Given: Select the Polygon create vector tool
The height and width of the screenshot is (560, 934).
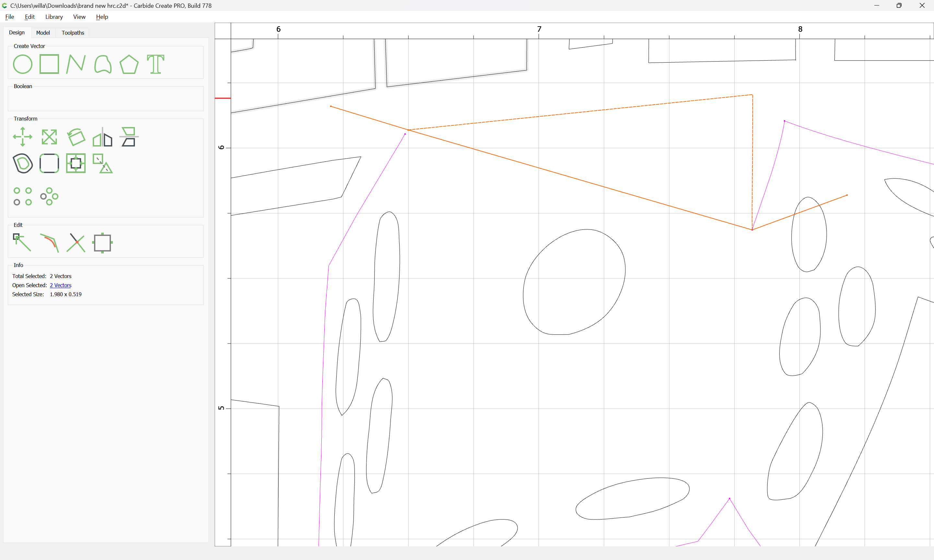Looking at the screenshot, I should (129, 64).
